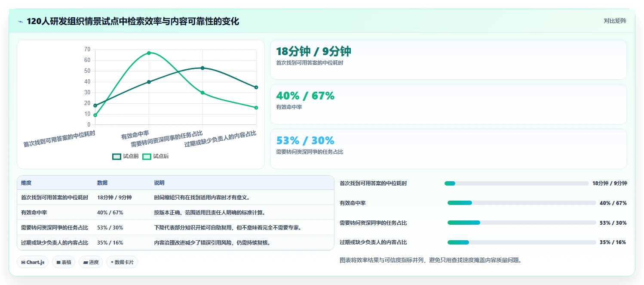Click the 表格 tag chip

point(64,262)
